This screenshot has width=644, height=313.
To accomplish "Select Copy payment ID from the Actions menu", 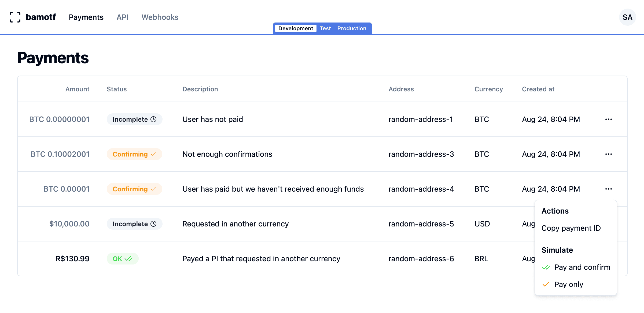I will click(571, 228).
